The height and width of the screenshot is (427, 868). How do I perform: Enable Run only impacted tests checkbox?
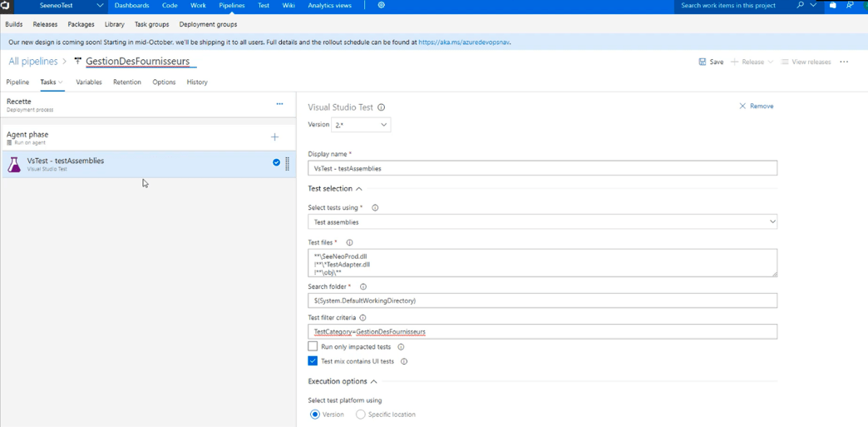click(313, 346)
